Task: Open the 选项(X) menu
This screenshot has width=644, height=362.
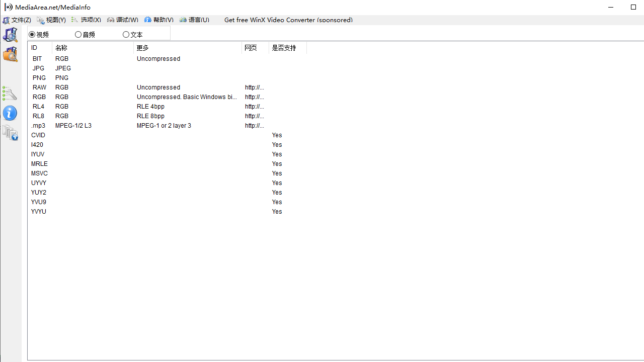Action: pos(86,20)
